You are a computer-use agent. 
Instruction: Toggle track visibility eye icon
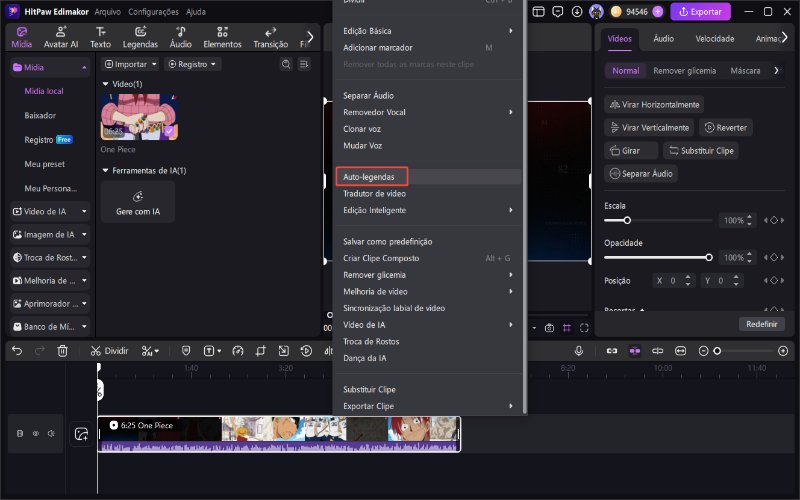point(36,433)
